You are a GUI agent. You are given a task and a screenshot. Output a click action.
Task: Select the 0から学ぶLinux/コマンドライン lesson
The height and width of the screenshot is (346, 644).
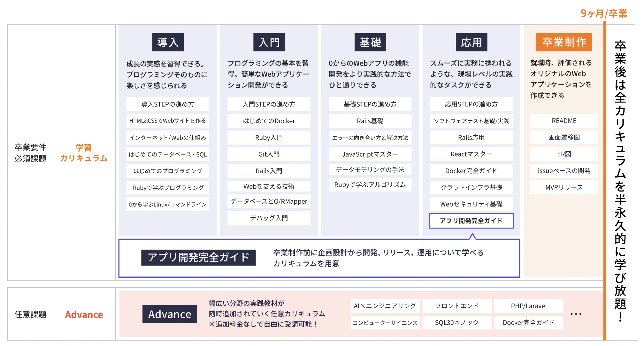pos(168,204)
